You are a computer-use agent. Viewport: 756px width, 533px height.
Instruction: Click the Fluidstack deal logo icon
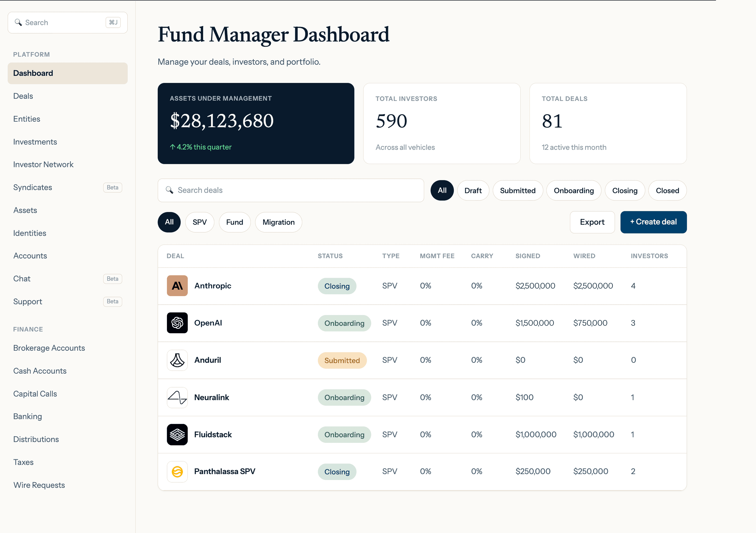tap(177, 435)
